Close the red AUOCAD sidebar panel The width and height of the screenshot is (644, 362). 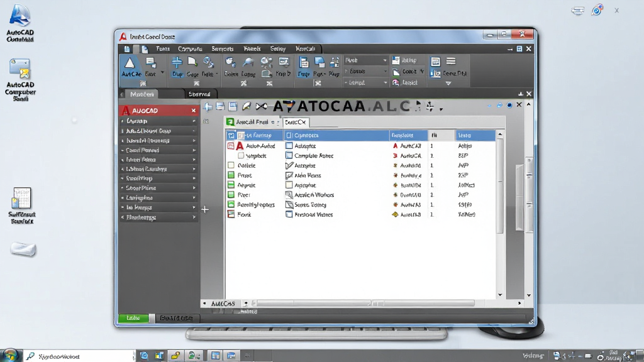(194, 111)
